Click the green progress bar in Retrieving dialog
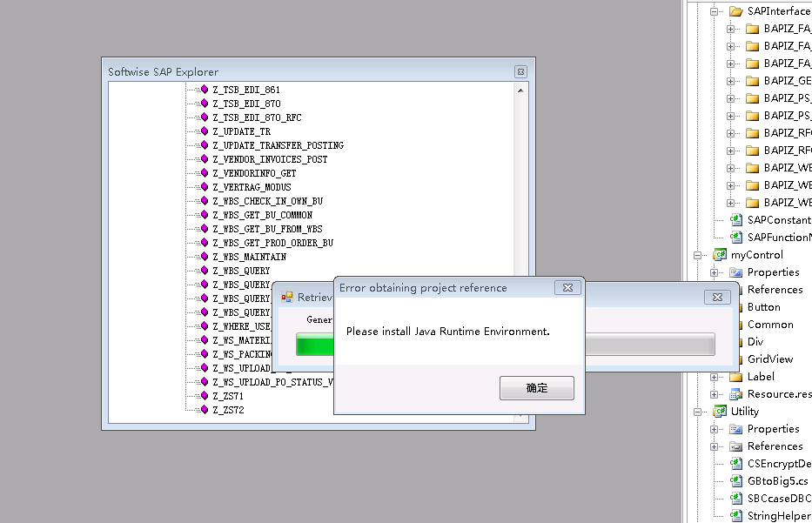Screen dimensions: 812x523 pos(315,345)
